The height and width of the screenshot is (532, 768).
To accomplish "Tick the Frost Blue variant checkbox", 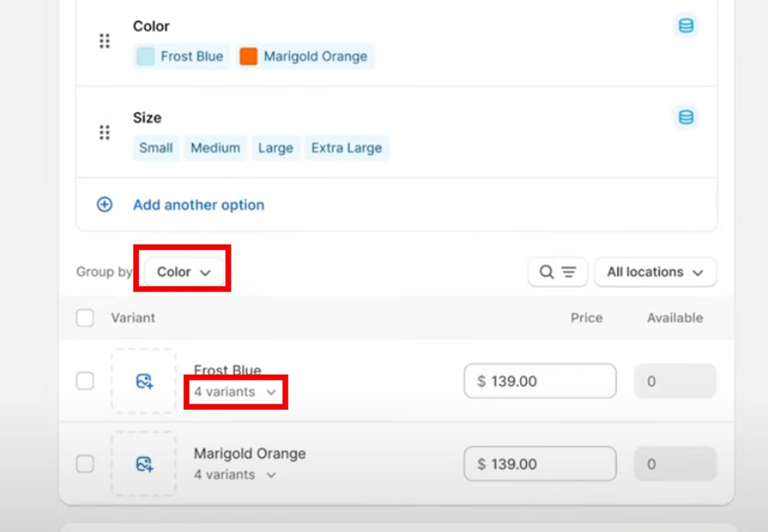I will 85,381.
